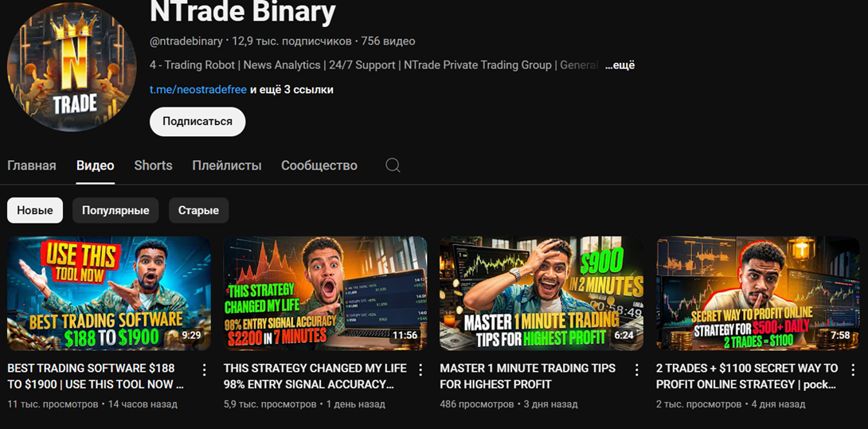Click title 'BEST TRADING SOFTWARE $188 TO $1900'
This screenshot has width=868, height=429.
96,376
